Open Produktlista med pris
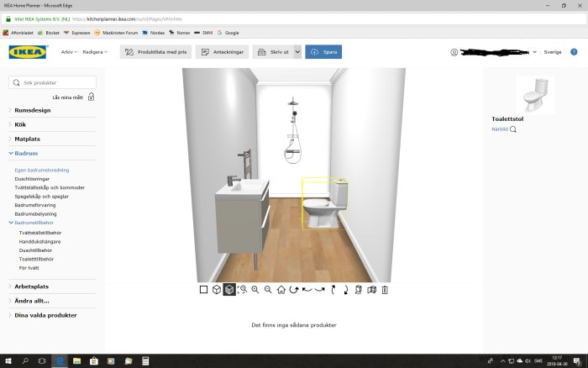The image size is (588, 368). coord(155,52)
